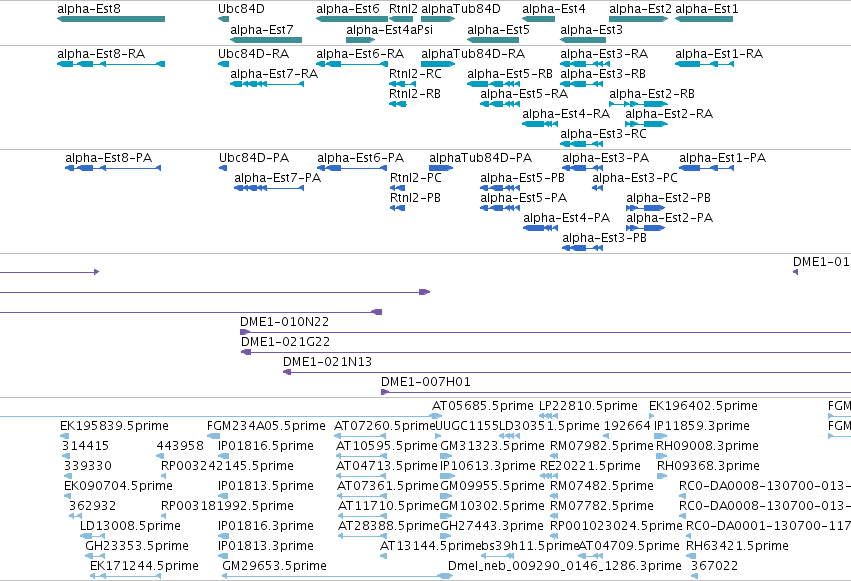
Task: Select the alpha-Est5-RB transcript
Action: pyautogui.click(x=495, y=84)
